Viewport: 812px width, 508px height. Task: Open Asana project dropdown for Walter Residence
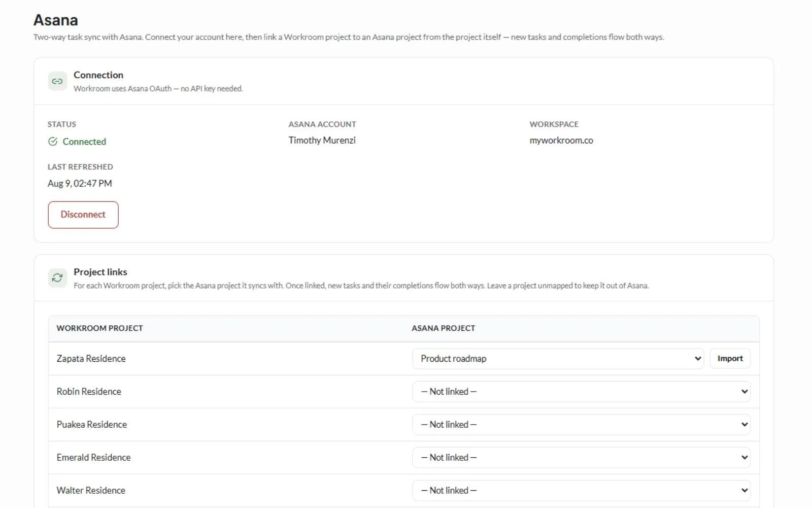click(581, 491)
